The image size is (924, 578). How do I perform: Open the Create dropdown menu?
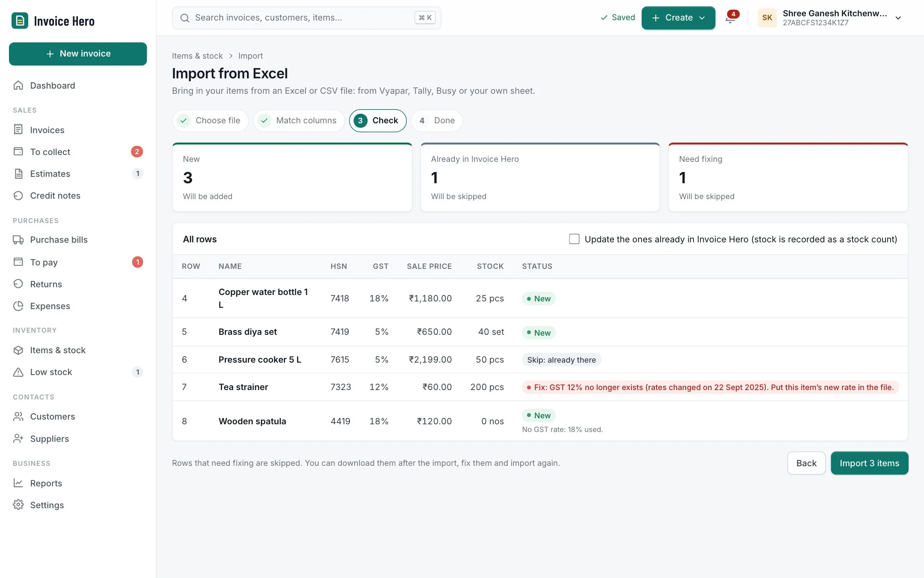pyautogui.click(x=678, y=18)
